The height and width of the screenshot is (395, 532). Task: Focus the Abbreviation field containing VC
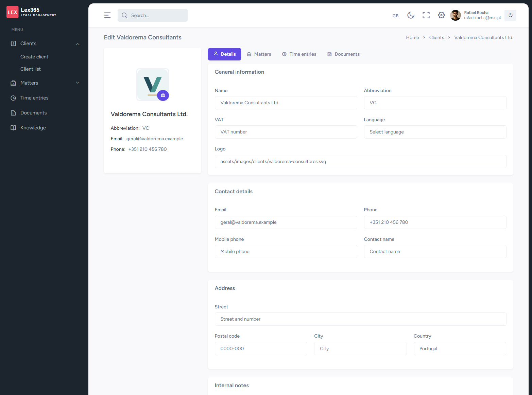tap(435, 103)
